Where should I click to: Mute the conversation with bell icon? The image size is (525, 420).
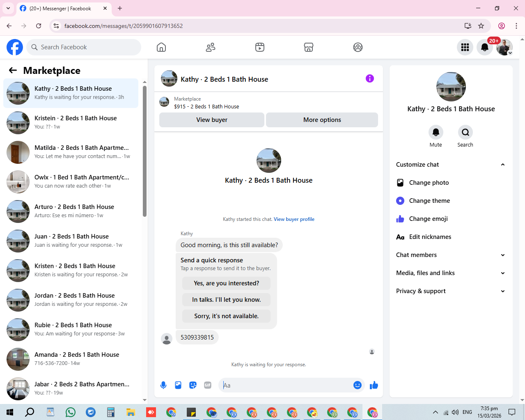tap(436, 132)
